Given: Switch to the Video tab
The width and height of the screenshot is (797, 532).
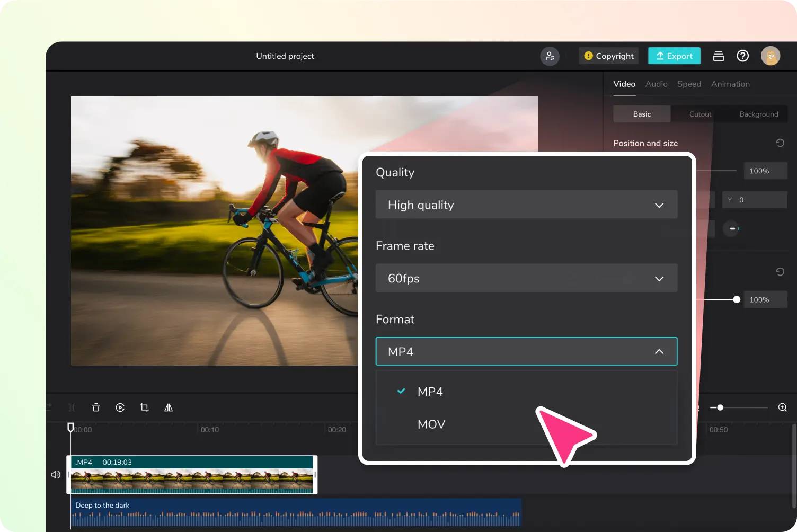Looking at the screenshot, I should 624,84.
